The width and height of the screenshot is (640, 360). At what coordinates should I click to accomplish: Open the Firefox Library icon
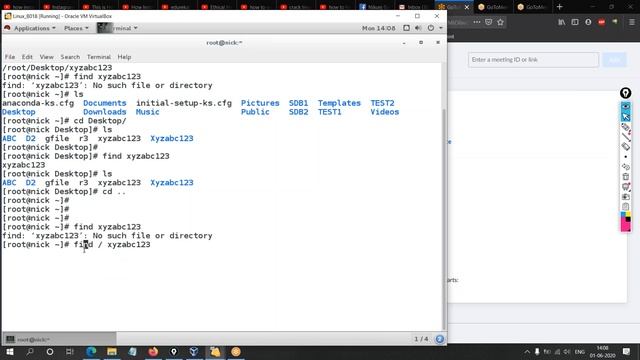coord(562,22)
